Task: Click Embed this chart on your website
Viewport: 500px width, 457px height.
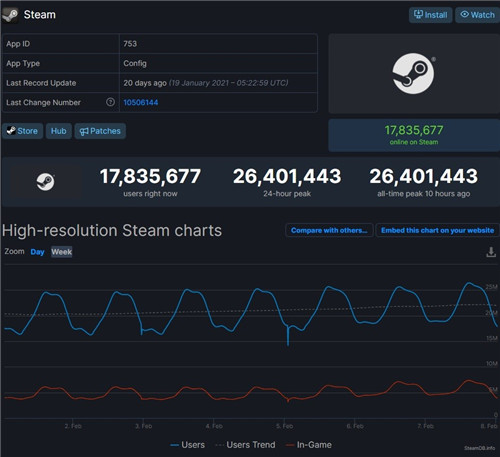Action: (x=437, y=230)
